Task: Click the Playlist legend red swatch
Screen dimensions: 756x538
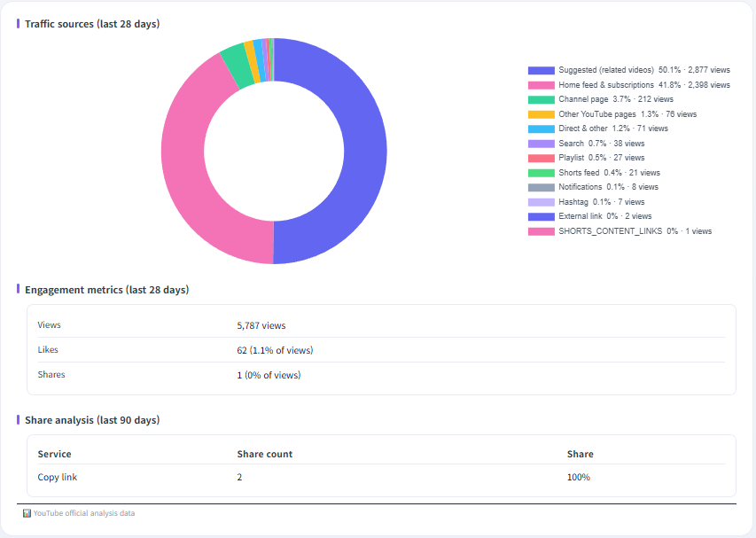Action: (x=541, y=158)
